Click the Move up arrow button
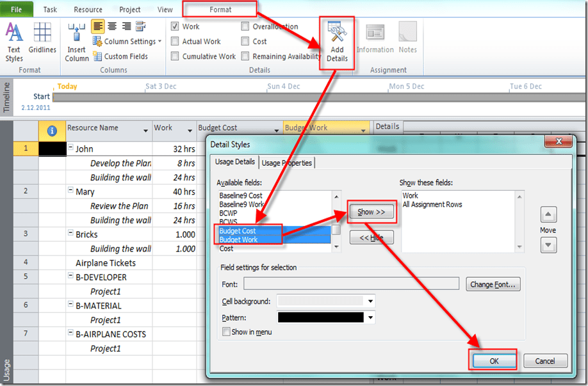This screenshot has height=386, width=588. pyautogui.click(x=548, y=215)
